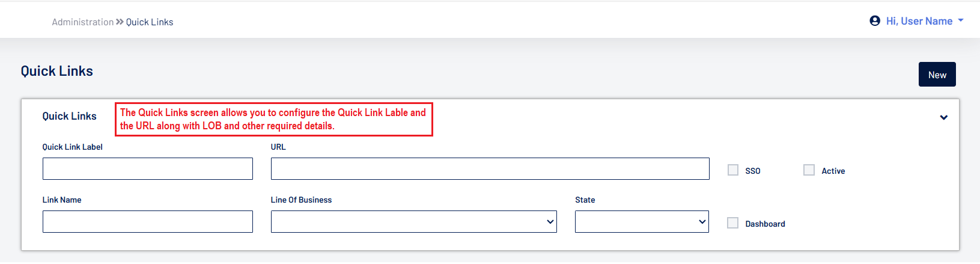
Task: Click the large Quick Links page heading
Action: pyautogui.click(x=57, y=71)
